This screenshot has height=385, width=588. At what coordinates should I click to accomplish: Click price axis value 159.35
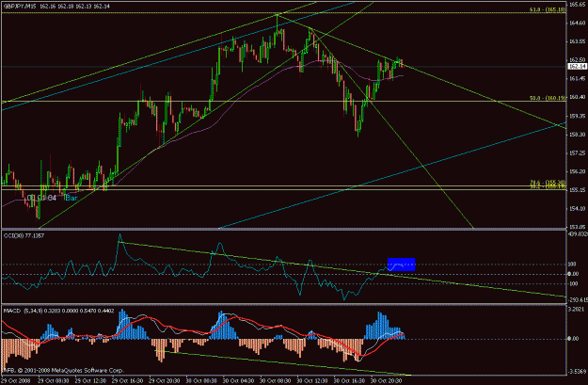coord(578,116)
